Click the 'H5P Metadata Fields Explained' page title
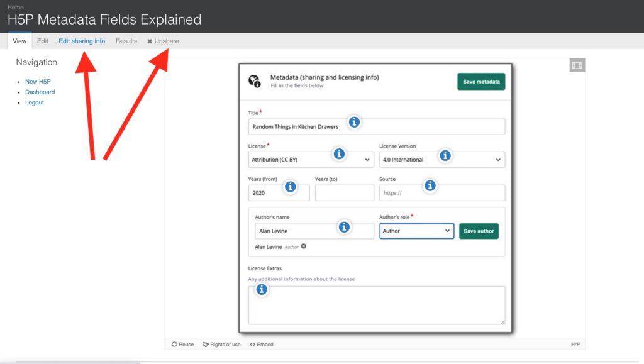 click(104, 19)
